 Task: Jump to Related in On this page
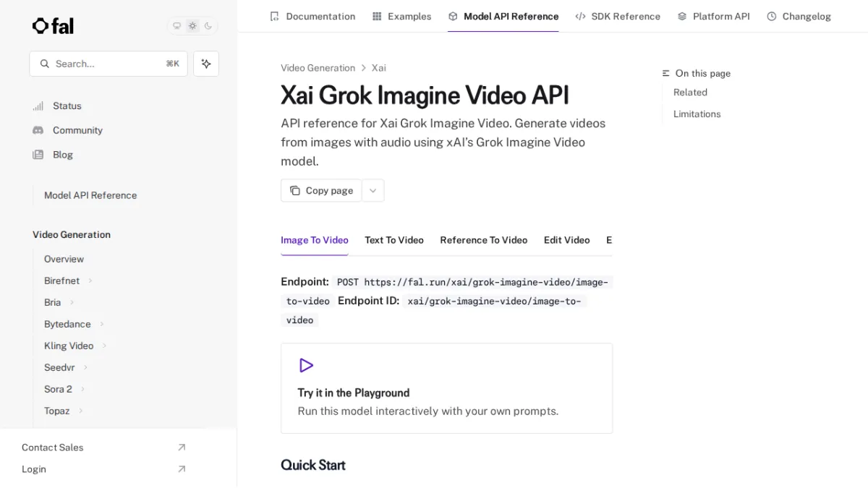pyautogui.click(x=690, y=93)
